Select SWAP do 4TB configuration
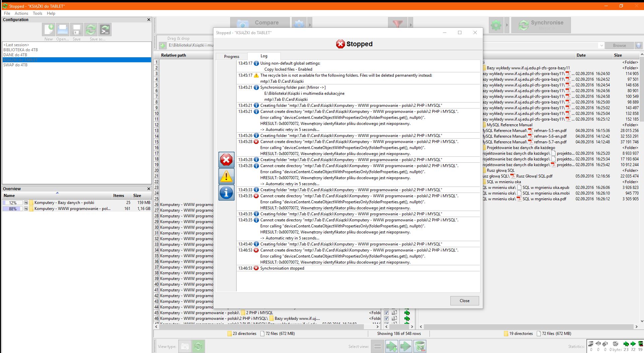Screen dimensions: 644x353 (x=77, y=65)
